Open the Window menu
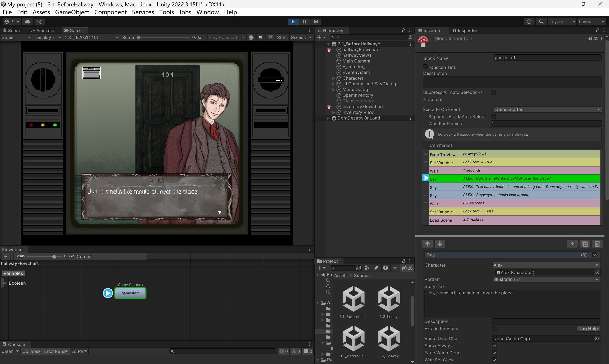Screen dimensions: 609x364 point(207,12)
